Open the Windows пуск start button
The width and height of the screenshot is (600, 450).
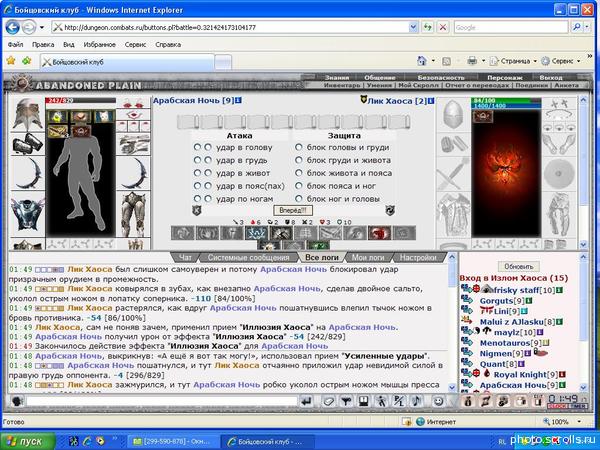tap(28, 442)
